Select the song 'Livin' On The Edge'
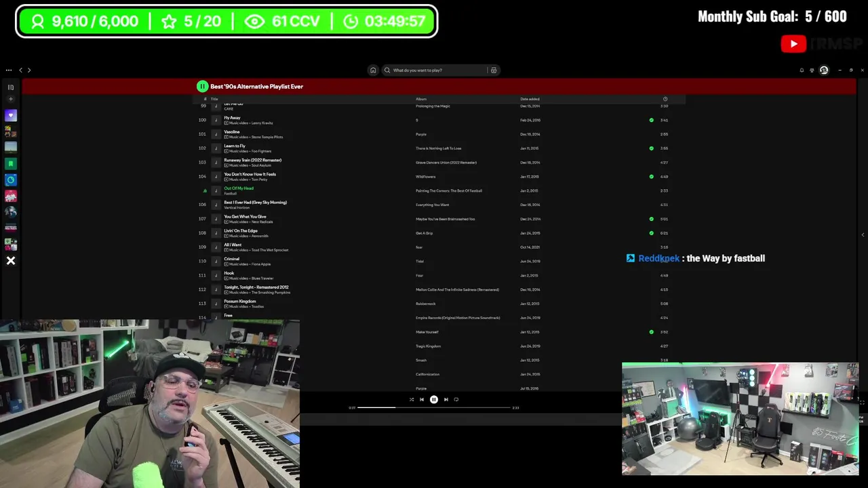The width and height of the screenshot is (868, 488). tap(241, 230)
